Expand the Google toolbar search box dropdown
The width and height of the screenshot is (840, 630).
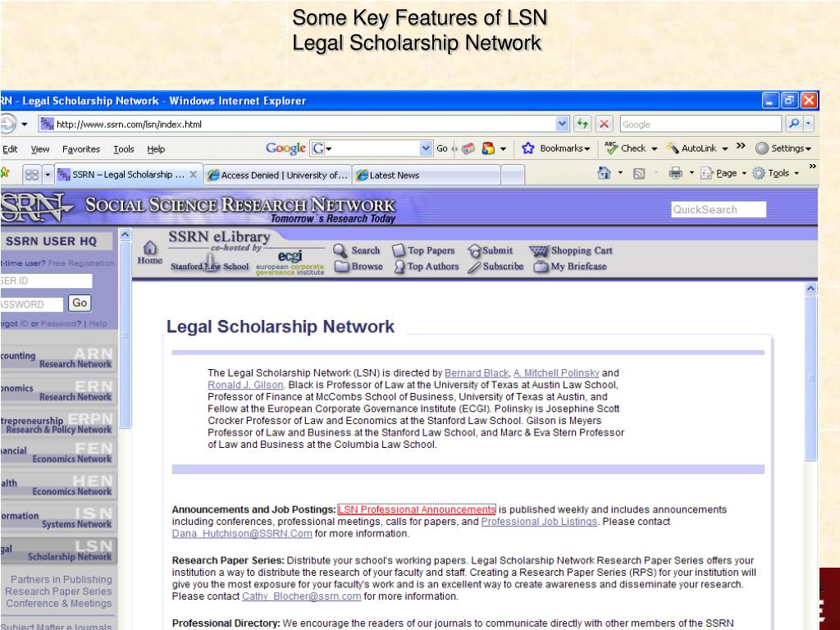point(426,148)
